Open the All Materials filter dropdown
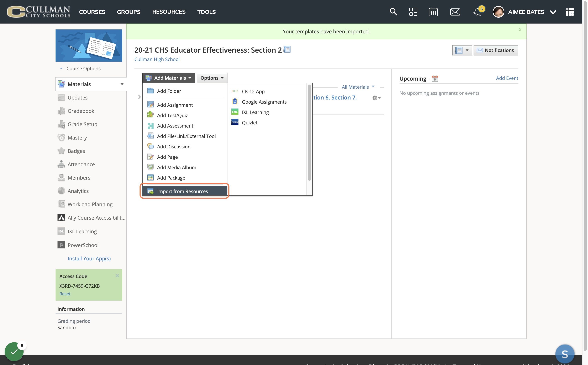The height and width of the screenshot is (365, 588). pyautogui.click(x=358, y=87)
